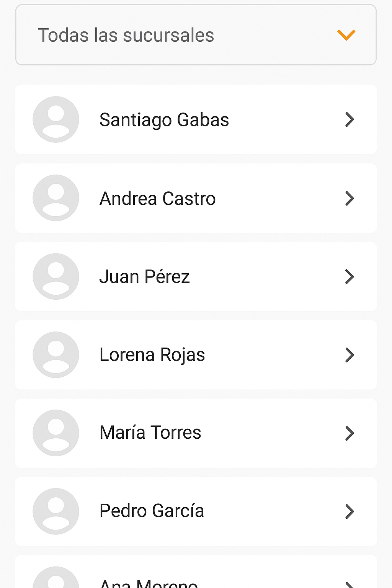Open Santiago Gabas via right chevron

pos(350,119)
